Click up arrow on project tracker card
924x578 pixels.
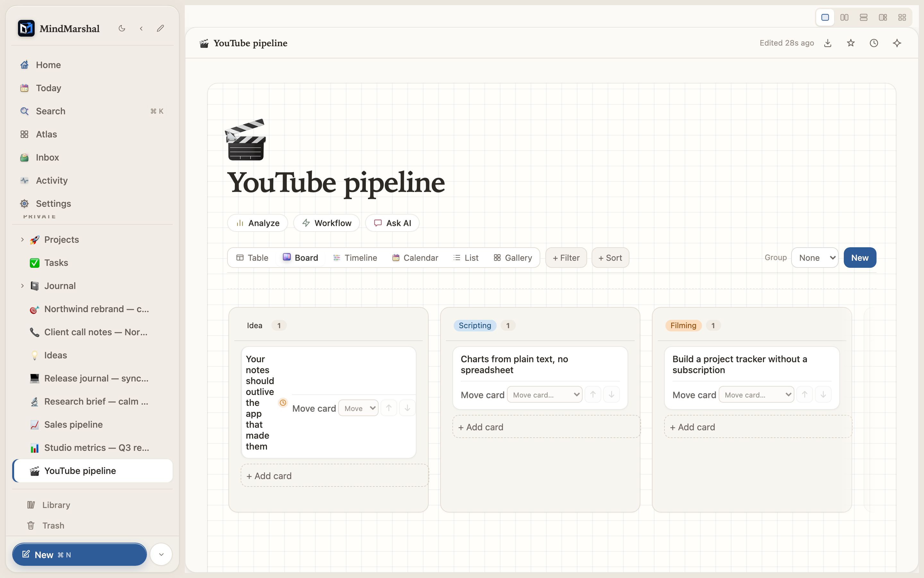tap(805, 395)
